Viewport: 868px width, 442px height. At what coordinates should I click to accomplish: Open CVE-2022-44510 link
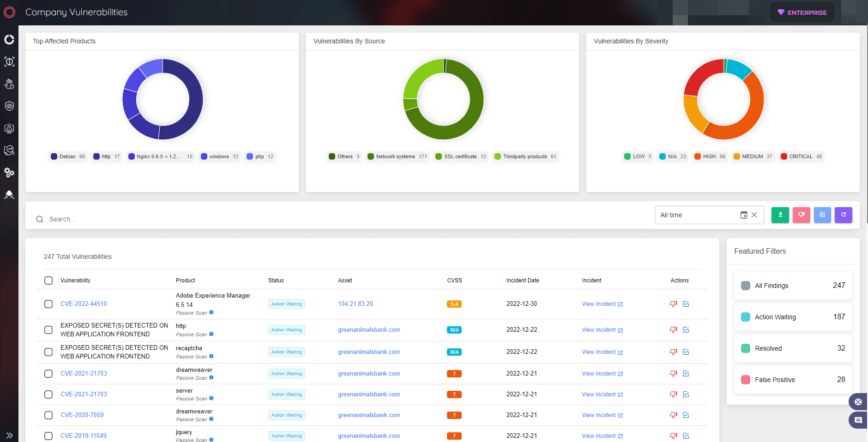[x=84, y=304]
